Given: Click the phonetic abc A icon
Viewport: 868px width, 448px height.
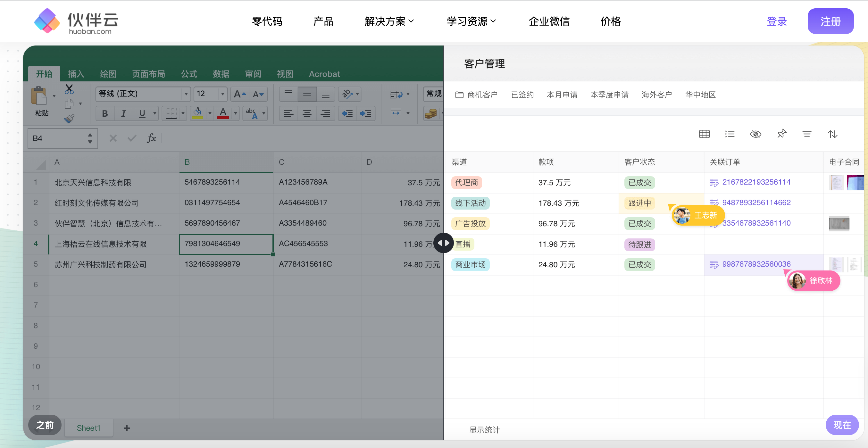Looking at the screenshot, I should (251, 113).
